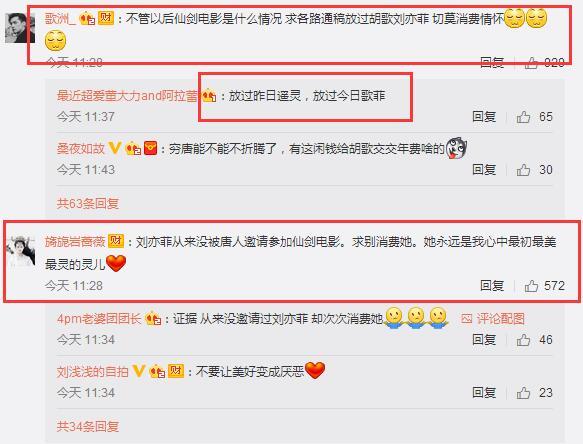The image size is (583, 444).
Task: Click 回复 on the 11:43 comment
Action: 484,170
